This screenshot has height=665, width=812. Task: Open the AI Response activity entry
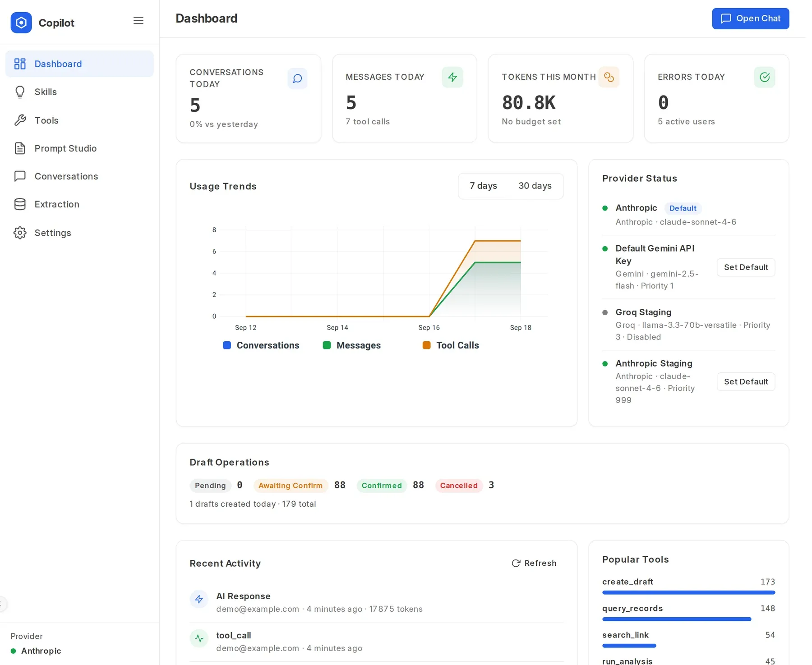pos(376,602)
